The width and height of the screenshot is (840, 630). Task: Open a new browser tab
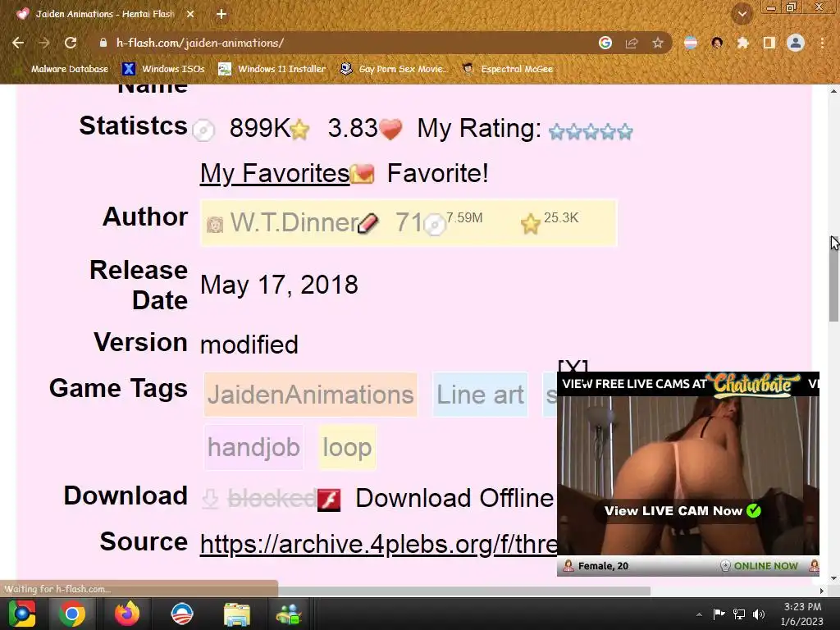coord(221,14)
